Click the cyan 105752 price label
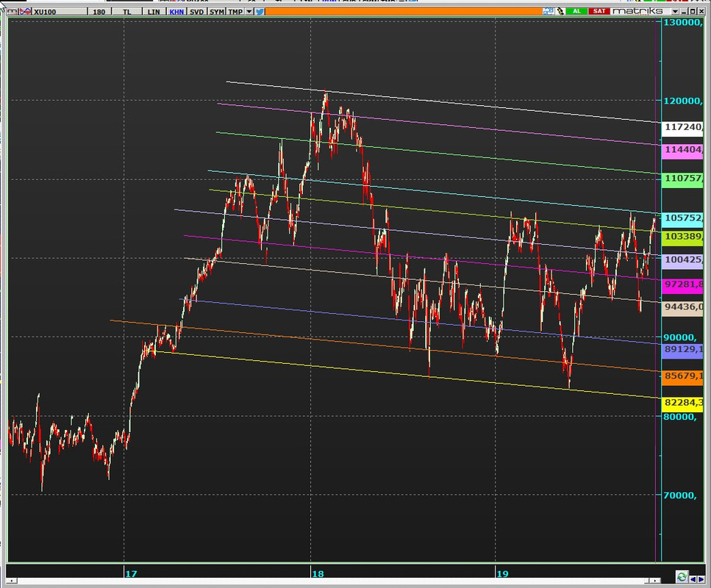This screenshot has width=711, height=588. [683, 218]
